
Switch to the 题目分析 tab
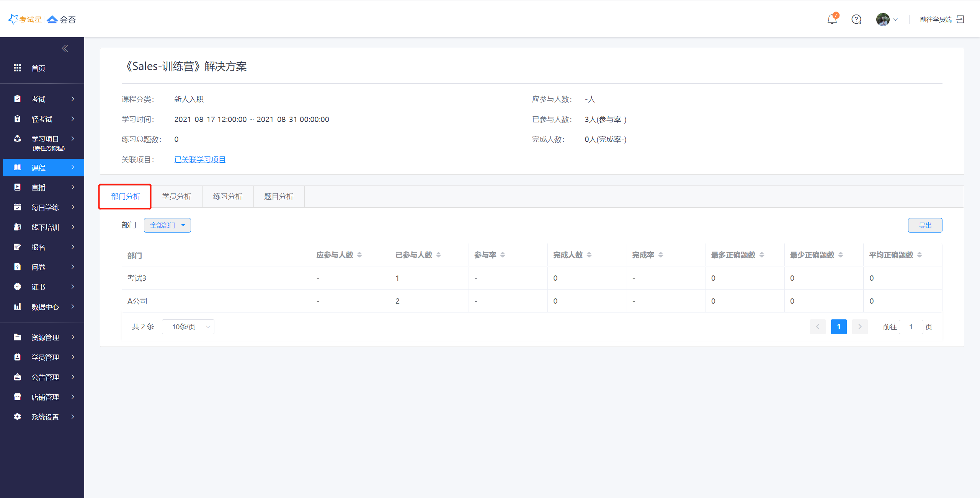click(279, 197)
